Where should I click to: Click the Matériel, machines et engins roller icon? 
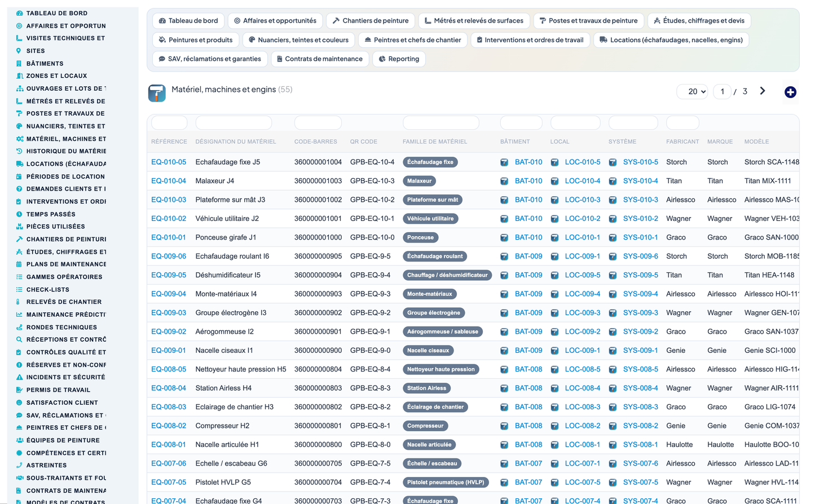pos(157,93)
